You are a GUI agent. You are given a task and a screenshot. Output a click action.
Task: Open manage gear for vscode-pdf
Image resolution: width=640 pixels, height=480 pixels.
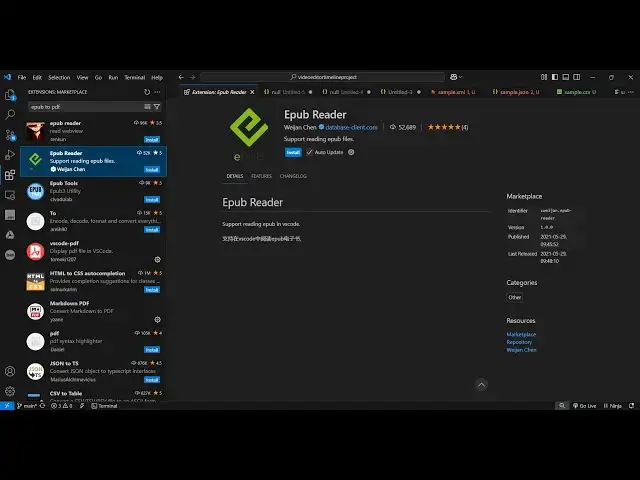coord(158,260)
